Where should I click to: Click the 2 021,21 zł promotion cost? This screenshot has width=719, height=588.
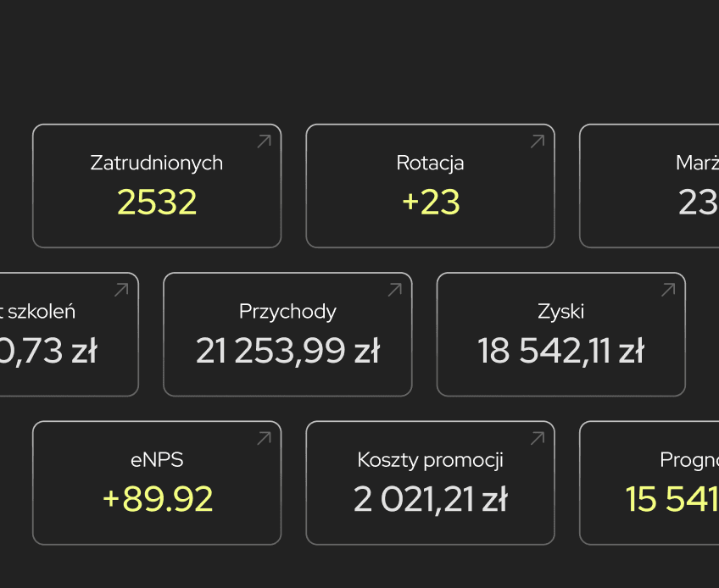(430, 499)
